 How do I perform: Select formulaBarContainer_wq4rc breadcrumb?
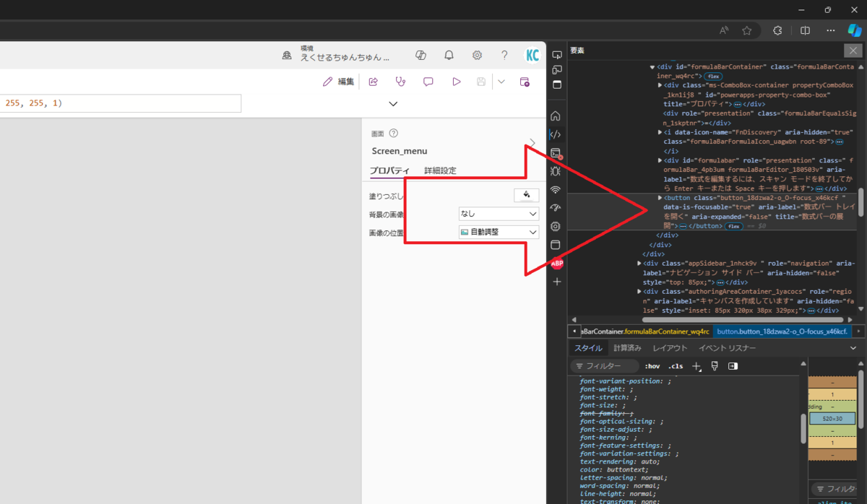tap(646, 331)
